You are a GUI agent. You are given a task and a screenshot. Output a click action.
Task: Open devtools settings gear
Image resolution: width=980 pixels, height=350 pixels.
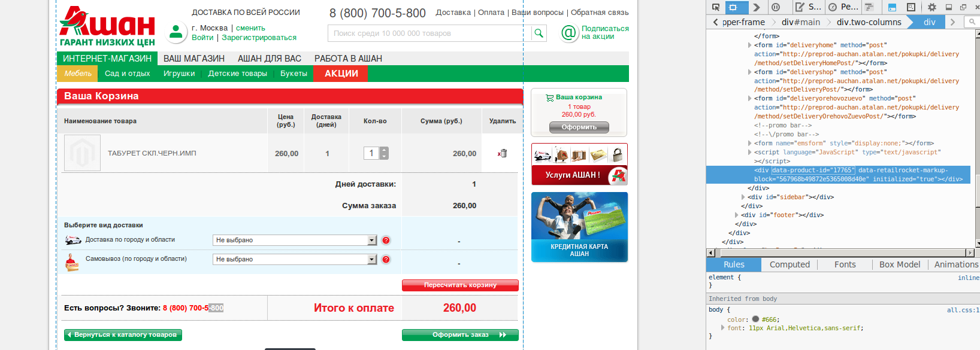pyautogui.click(x=931, y=7)
